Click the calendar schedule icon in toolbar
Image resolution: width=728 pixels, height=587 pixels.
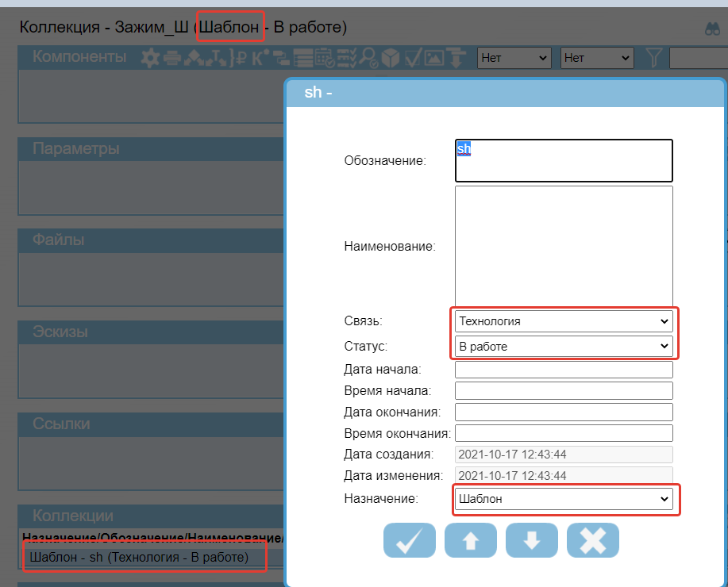[x=324, y=58]
